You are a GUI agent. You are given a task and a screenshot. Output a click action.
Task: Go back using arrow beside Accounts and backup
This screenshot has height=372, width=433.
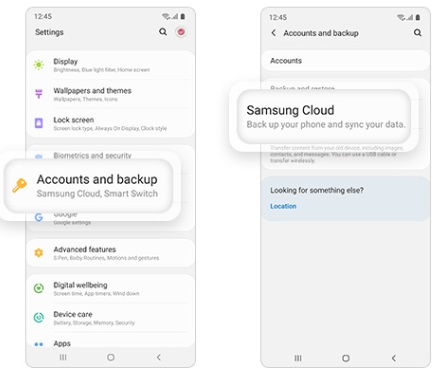(x=274, y=33)
